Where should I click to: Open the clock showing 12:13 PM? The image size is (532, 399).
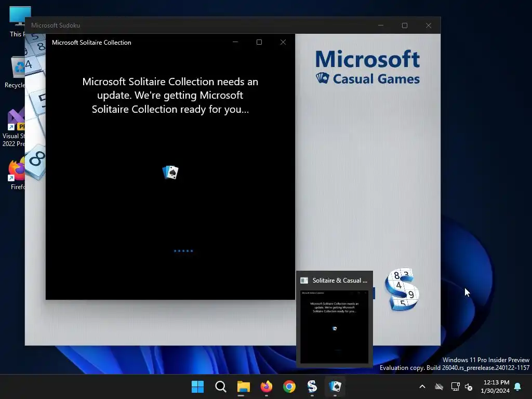click(495, 387)
